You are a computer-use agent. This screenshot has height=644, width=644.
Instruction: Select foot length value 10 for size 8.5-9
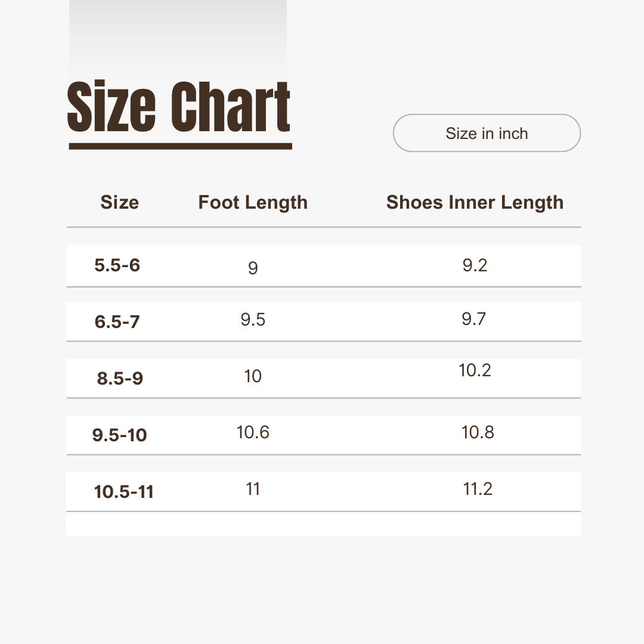(x=253, y=376)
